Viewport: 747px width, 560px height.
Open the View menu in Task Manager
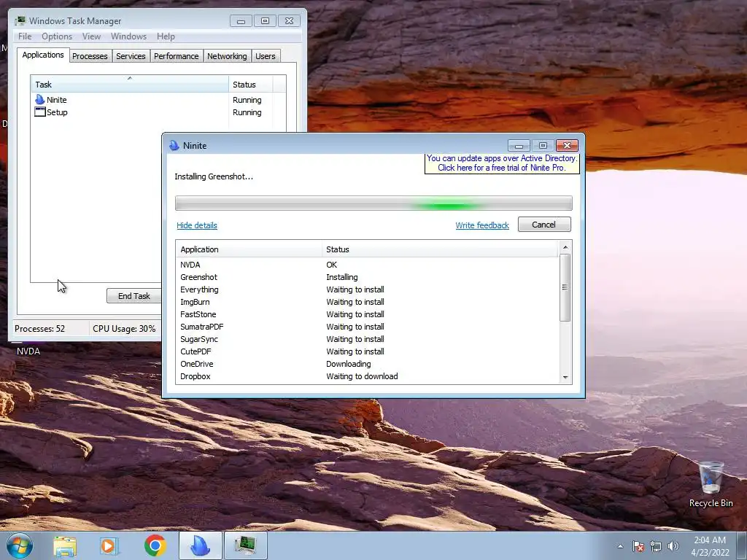click(x=91, y=36)
